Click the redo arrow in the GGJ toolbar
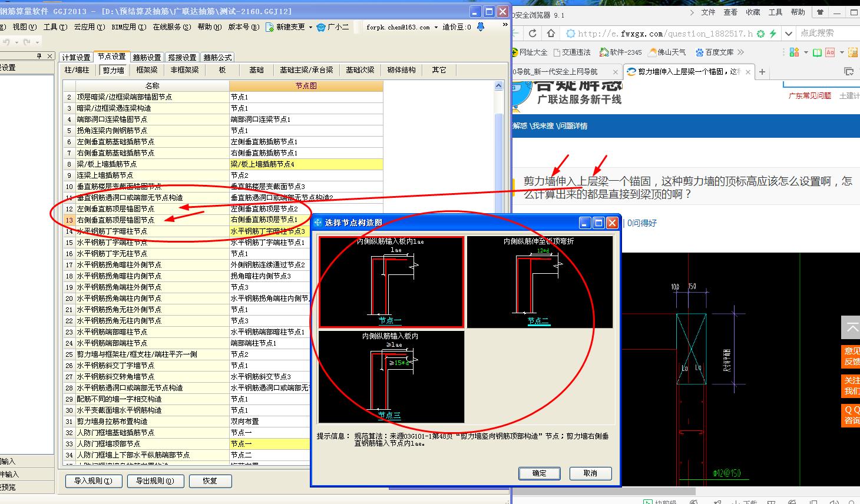The height and width of the screenshot is (504, 860). [27, 42]
